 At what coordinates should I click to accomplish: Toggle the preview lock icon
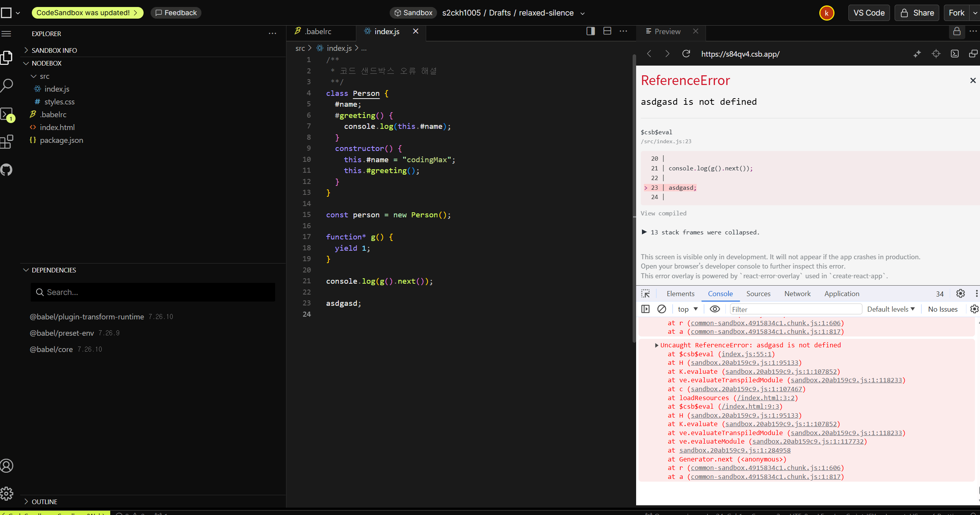(957, 31)
